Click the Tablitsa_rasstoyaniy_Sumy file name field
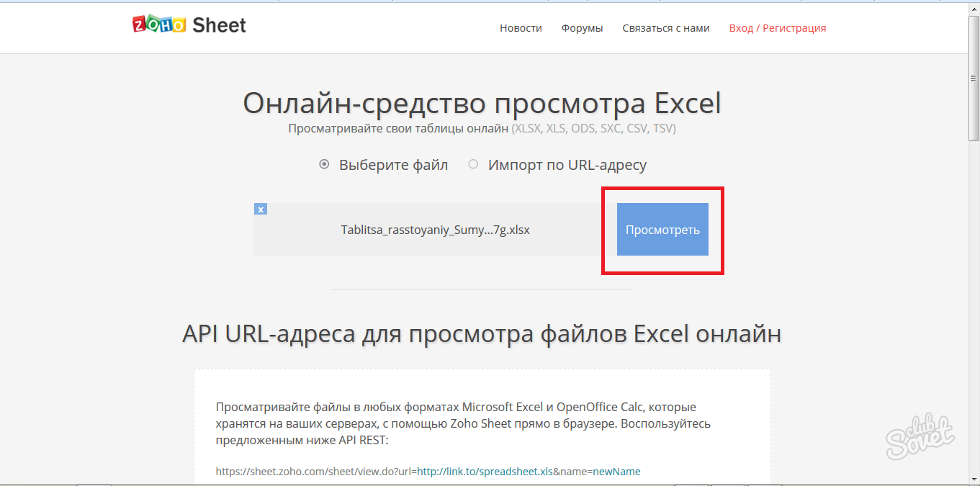Viewport: 980px width, 486px height. click(435, 230)
